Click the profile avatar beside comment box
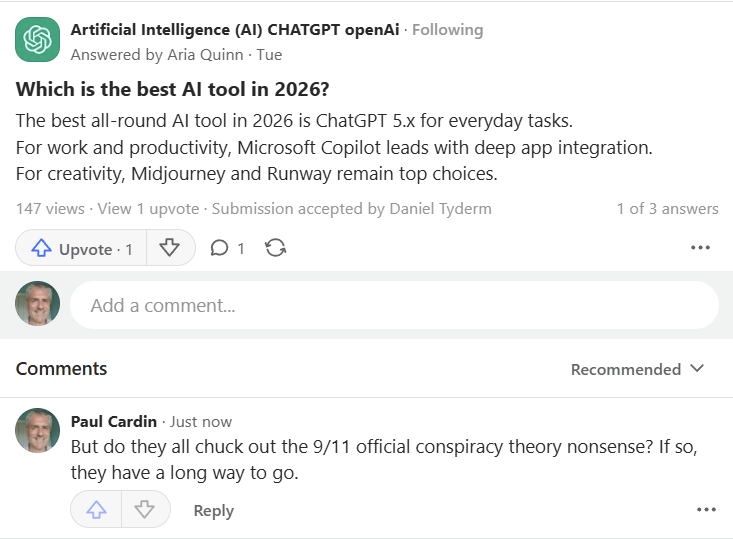733x539 pixels. point(37,304)
